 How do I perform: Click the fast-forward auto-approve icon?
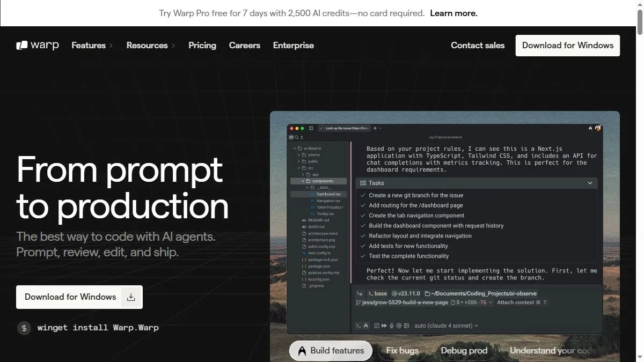[x=384, y=326]
